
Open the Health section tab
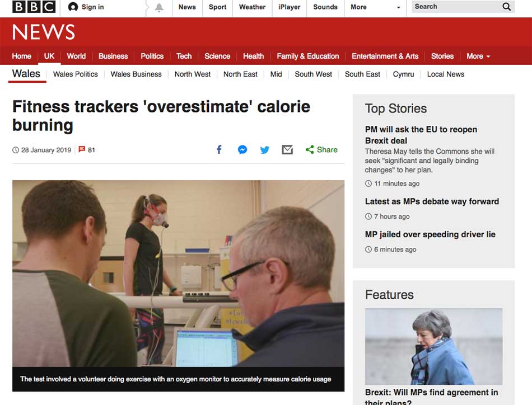point(254,56)
